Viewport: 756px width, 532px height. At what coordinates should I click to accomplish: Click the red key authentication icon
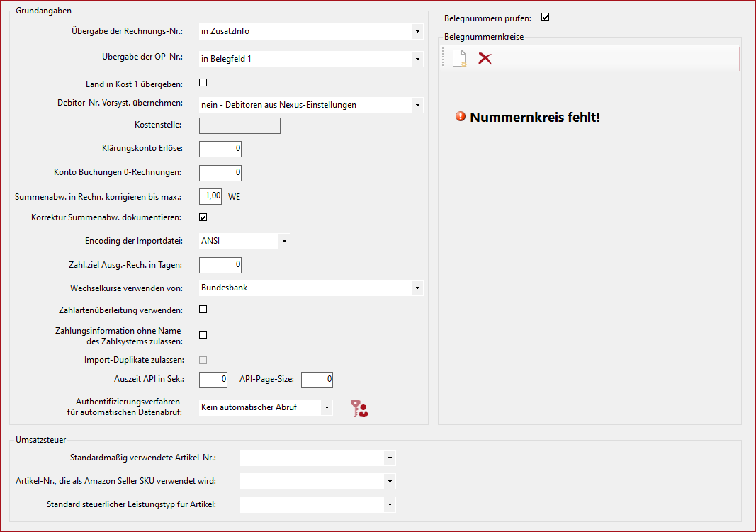point(359,408)
